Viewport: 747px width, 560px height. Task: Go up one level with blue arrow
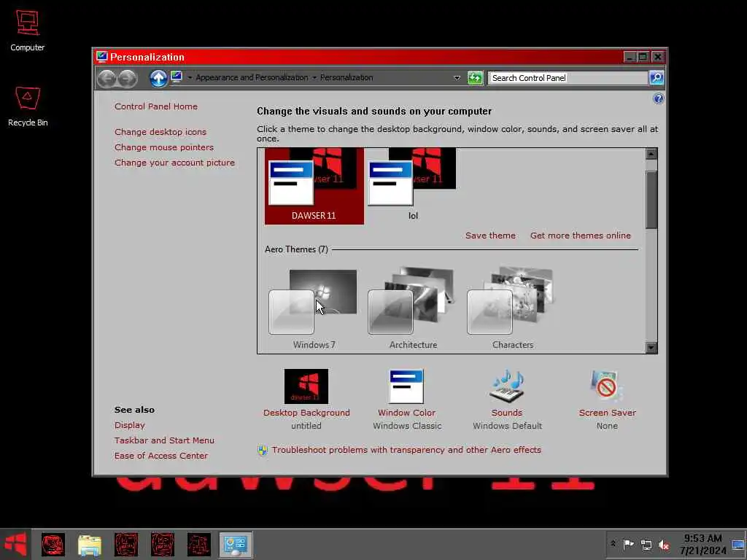coord(158,78)
